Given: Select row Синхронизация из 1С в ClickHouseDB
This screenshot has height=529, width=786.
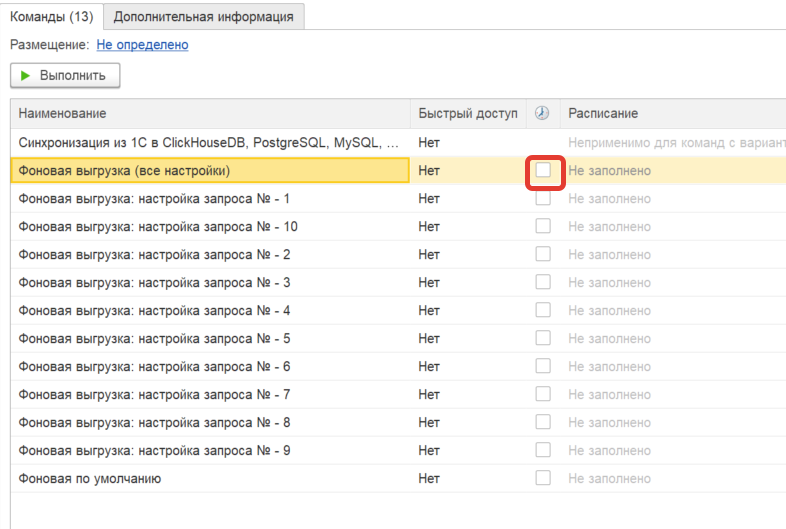Looking at the screenshot, I should point(209,143).
